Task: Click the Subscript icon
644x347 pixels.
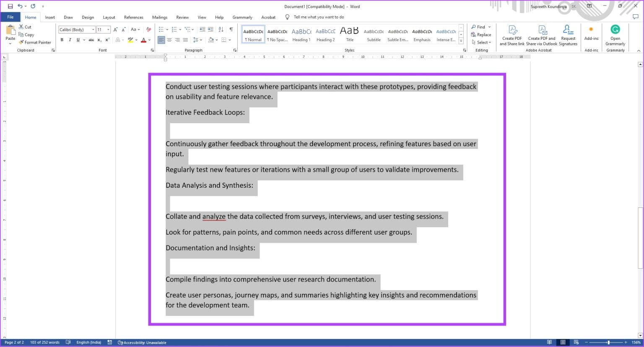Action: click(99, 40)
